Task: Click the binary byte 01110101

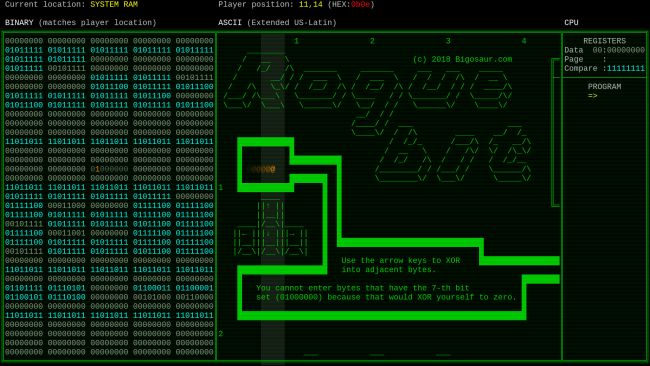Action: pyautogui.click(x=66, y=288)
